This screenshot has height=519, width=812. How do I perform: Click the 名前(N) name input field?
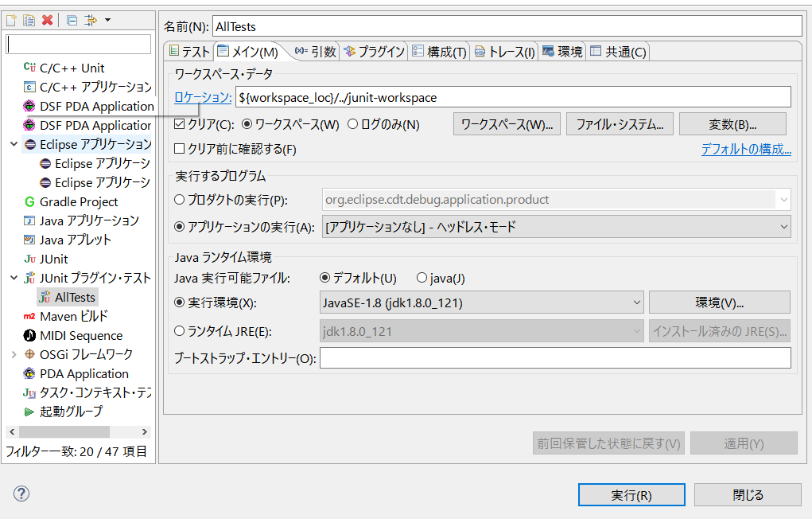507,26
